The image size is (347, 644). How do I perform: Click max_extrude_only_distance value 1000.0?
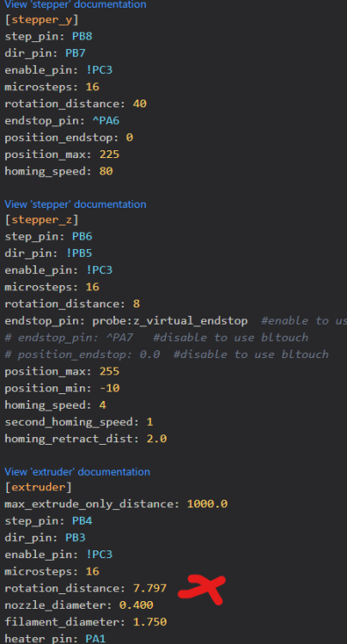tap(207, 504)
